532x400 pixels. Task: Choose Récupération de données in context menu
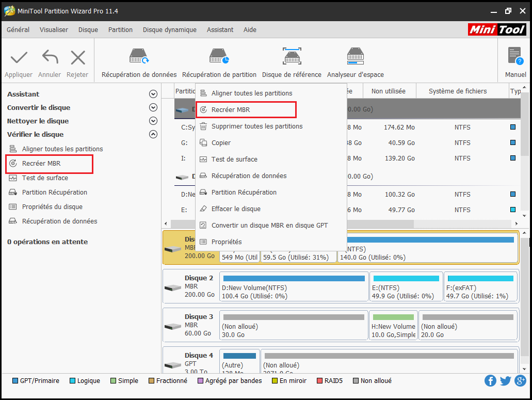(x=271, y=176)
